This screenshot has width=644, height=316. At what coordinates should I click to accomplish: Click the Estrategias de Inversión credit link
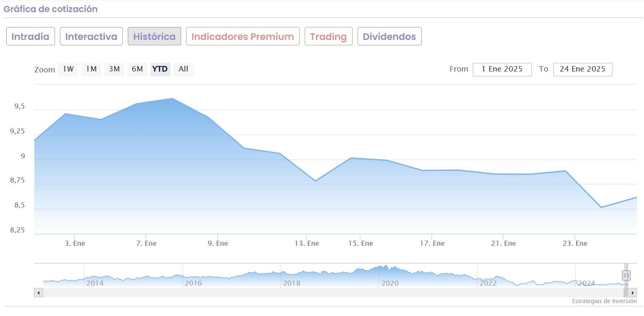(x=604, y=301)
